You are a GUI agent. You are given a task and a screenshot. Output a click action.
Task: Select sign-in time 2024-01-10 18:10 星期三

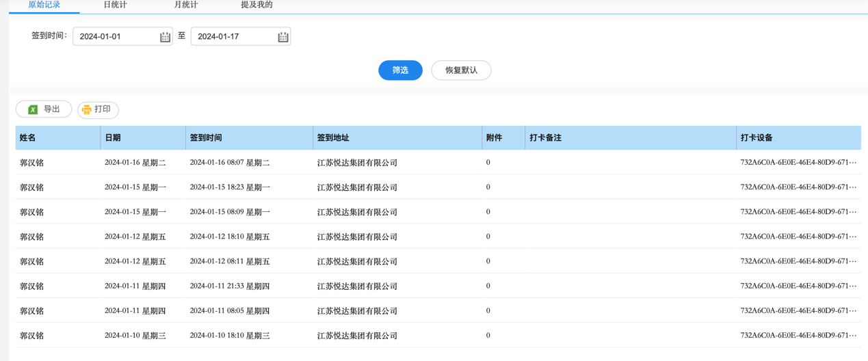pyautogui.click(x=230, y=335)
